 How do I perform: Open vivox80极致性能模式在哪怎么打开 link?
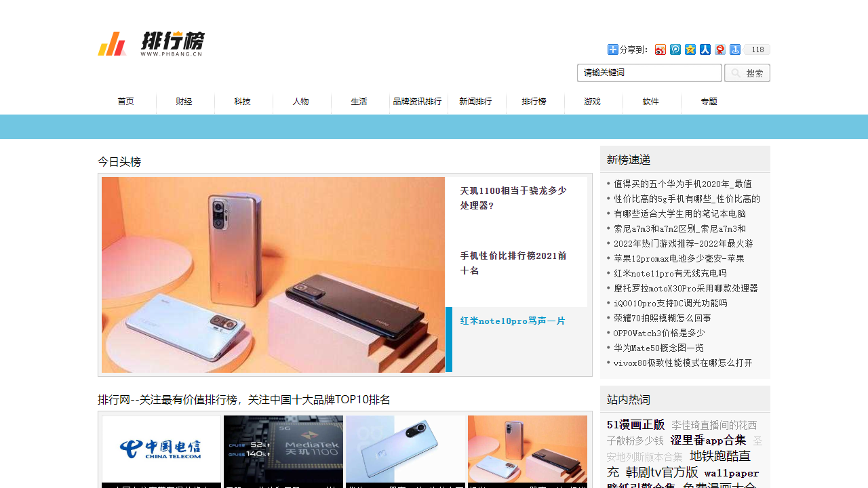[684, 363]
